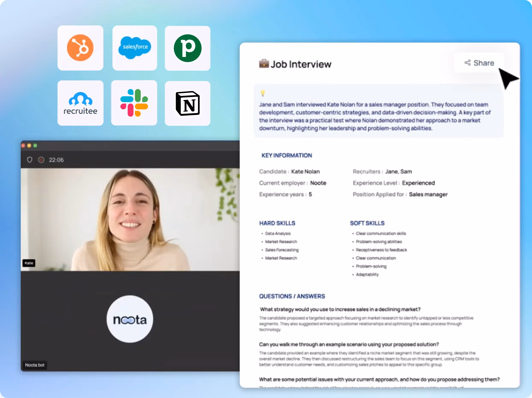The image size is (532, 398).
Task: Choose the Recruitee integration tile
Action: [x=80, y=103]
